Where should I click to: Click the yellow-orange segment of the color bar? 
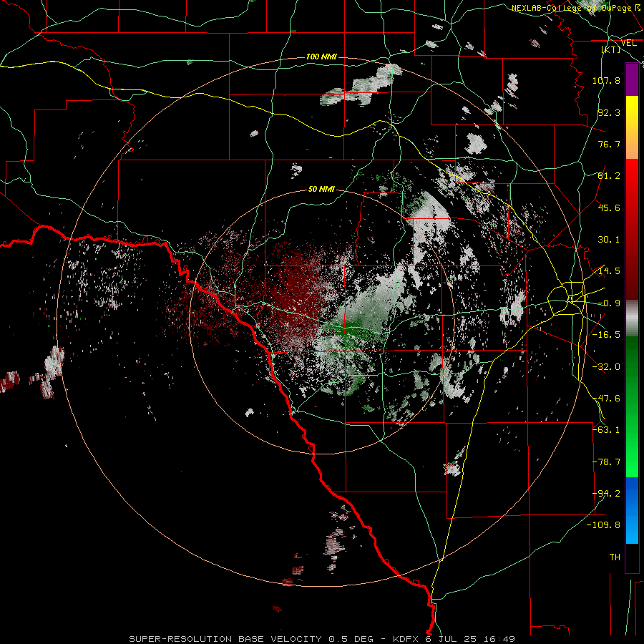coord(632,127)
